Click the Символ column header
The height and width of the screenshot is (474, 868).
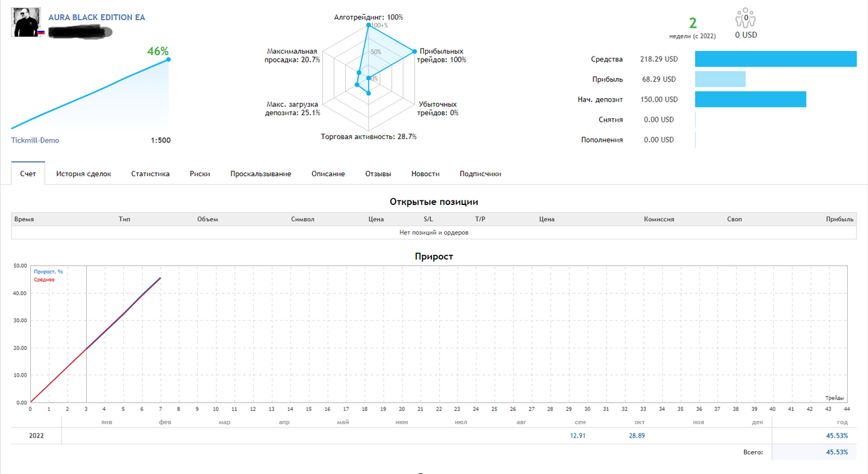point(303,219)
